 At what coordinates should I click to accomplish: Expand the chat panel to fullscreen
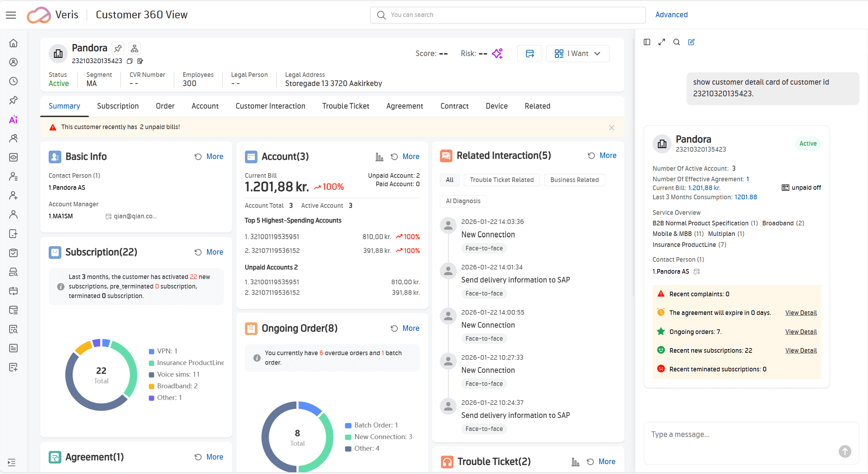tap(662, 42)
